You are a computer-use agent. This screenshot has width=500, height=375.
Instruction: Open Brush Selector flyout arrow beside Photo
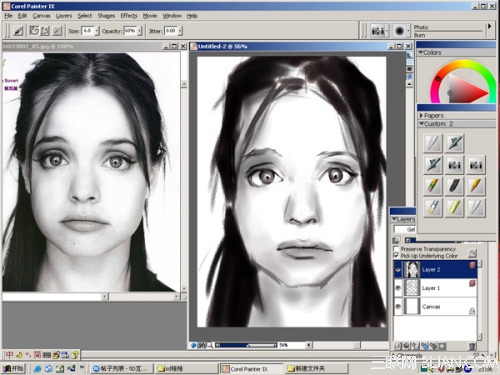click(x=489, y=26)
